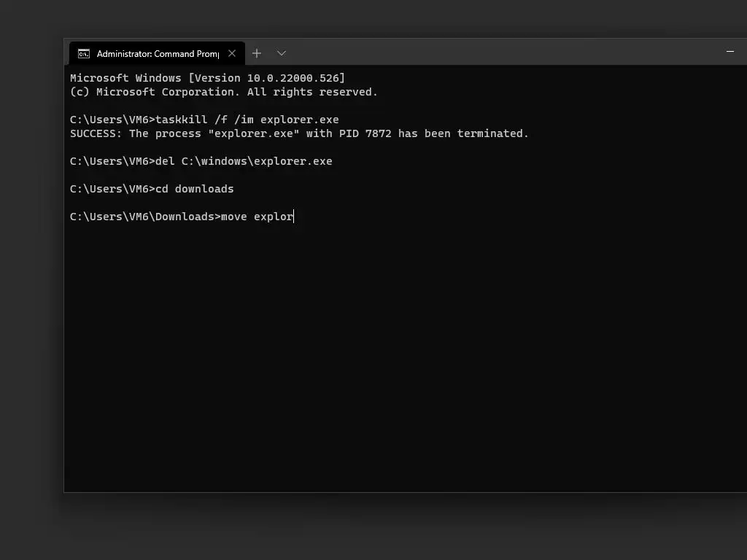Click the dark desktop area left of window

pos(31,292)
